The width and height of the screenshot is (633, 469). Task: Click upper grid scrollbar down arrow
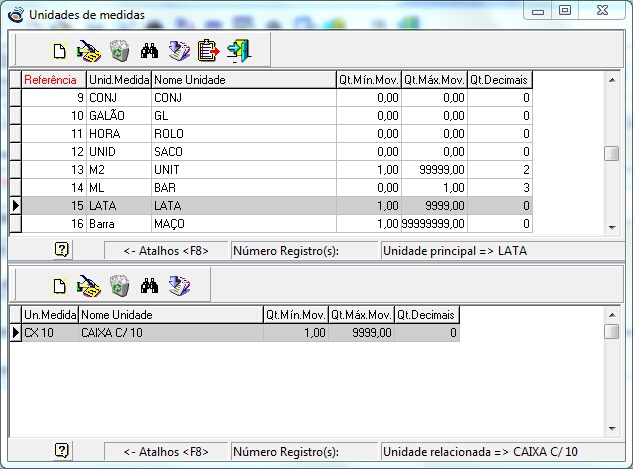(612, 227)
